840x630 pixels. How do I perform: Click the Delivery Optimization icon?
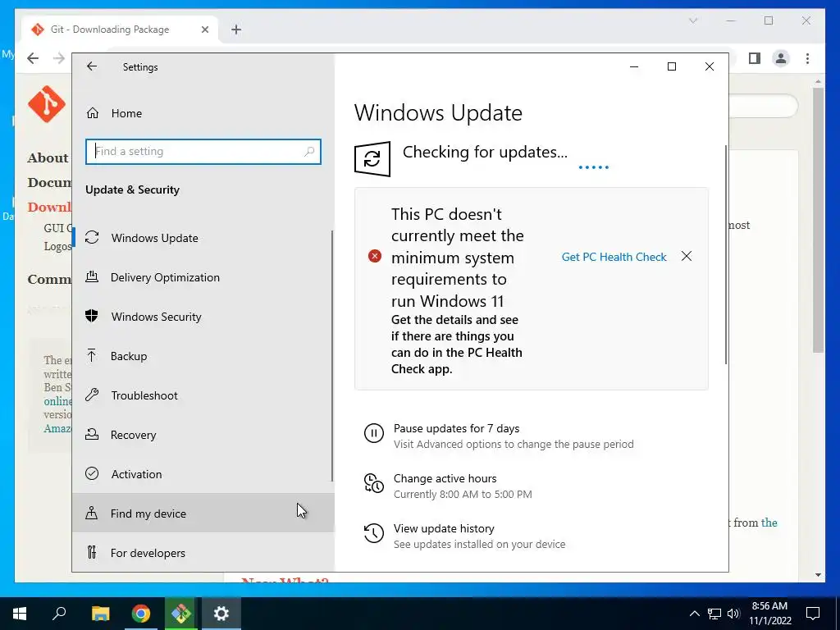coord(92,277)
